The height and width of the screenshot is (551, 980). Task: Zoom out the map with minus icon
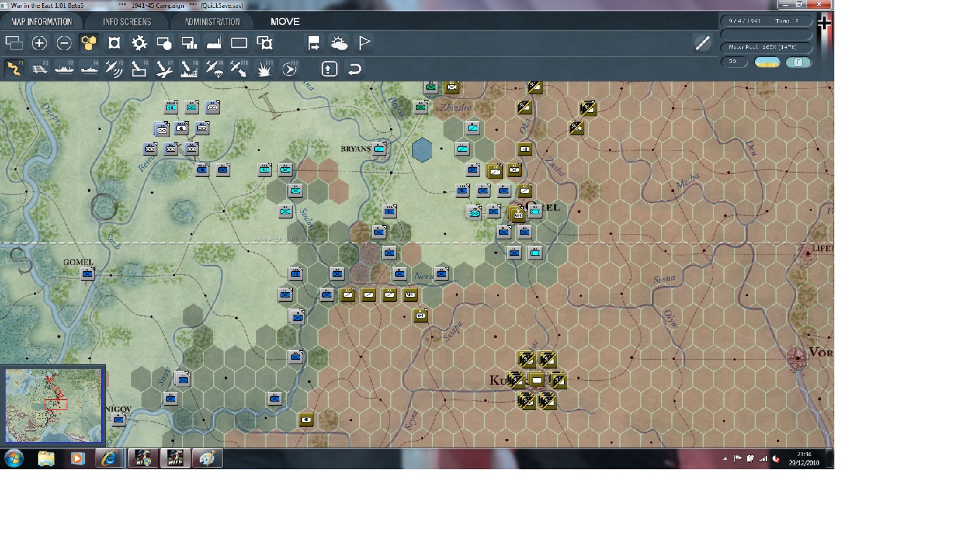(64, 43)
